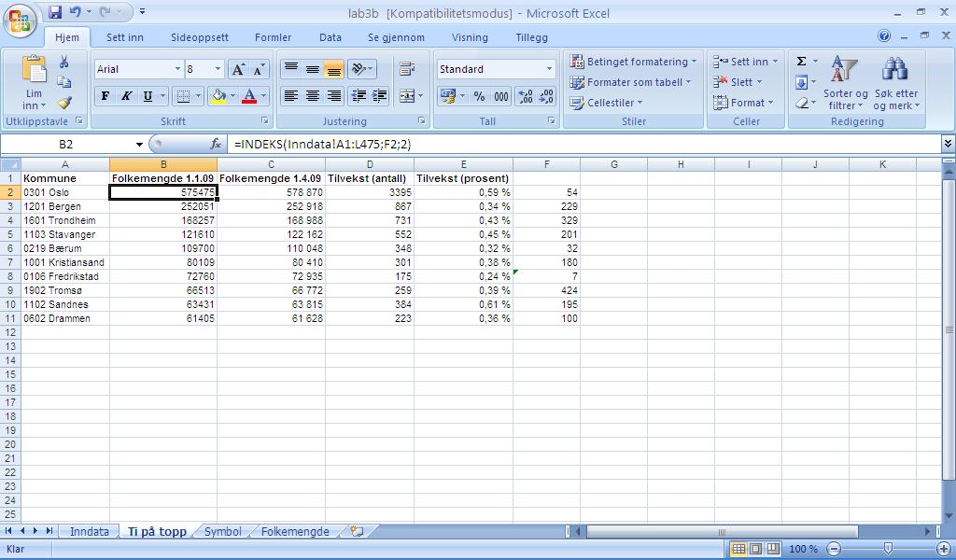Switch to Sideoppsett ribbon tab
Screen dimensions: 956x560
(200, 37)
